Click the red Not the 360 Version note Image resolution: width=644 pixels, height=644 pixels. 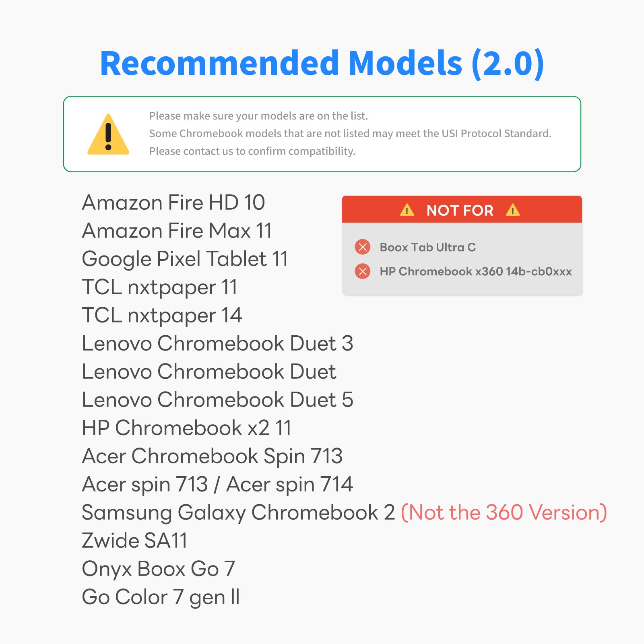coord(504,512)
